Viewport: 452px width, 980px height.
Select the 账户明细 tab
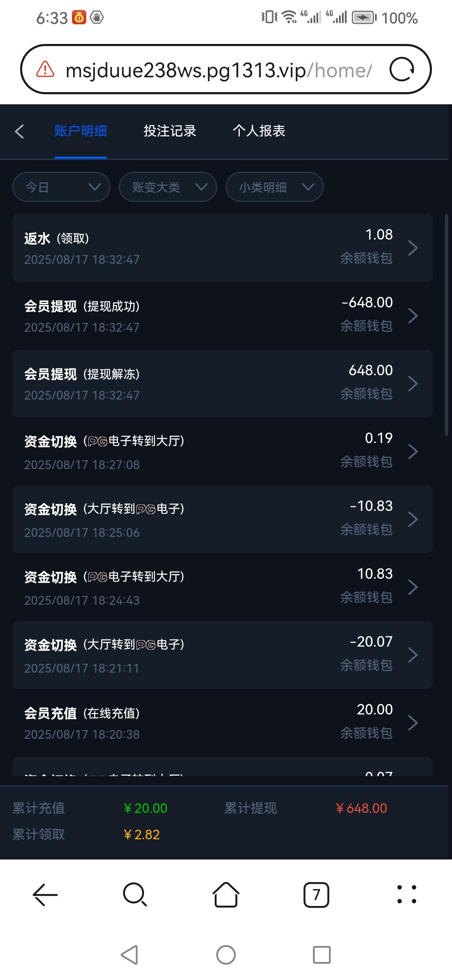click(x=80, y=131)
